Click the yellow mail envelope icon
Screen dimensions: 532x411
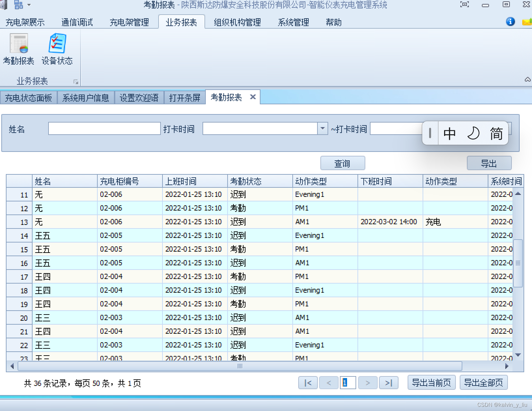pos(527,22)
